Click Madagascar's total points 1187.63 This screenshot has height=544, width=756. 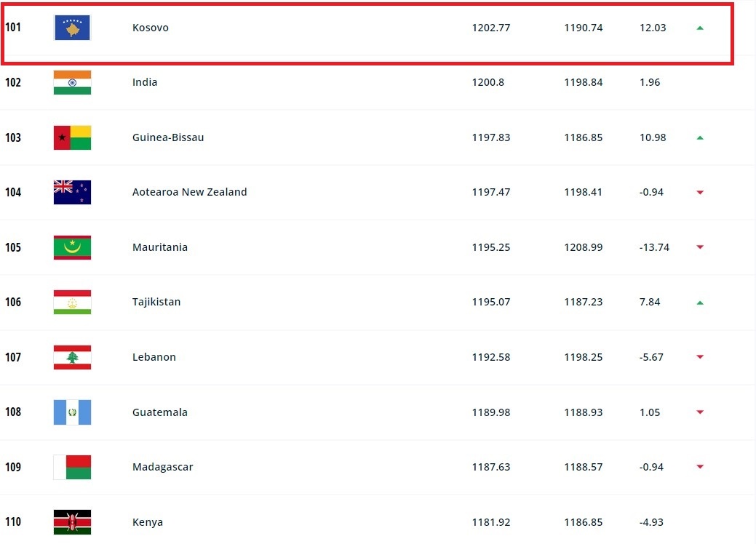click(x=491, y=467)
